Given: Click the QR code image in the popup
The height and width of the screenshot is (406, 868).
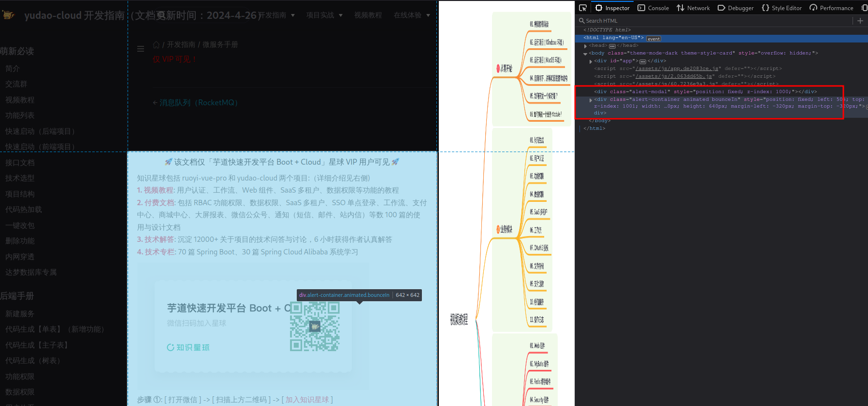Looking at the screenshot, I should [315, 326].
